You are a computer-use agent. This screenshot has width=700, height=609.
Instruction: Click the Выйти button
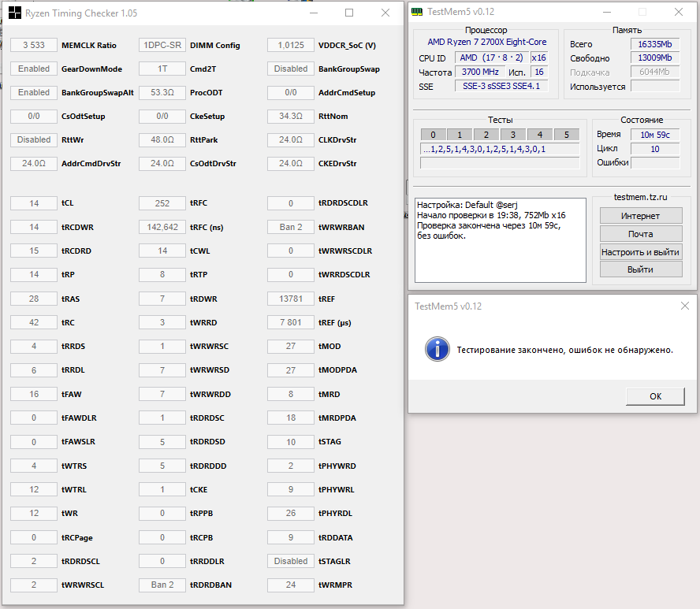pos(641,269)
